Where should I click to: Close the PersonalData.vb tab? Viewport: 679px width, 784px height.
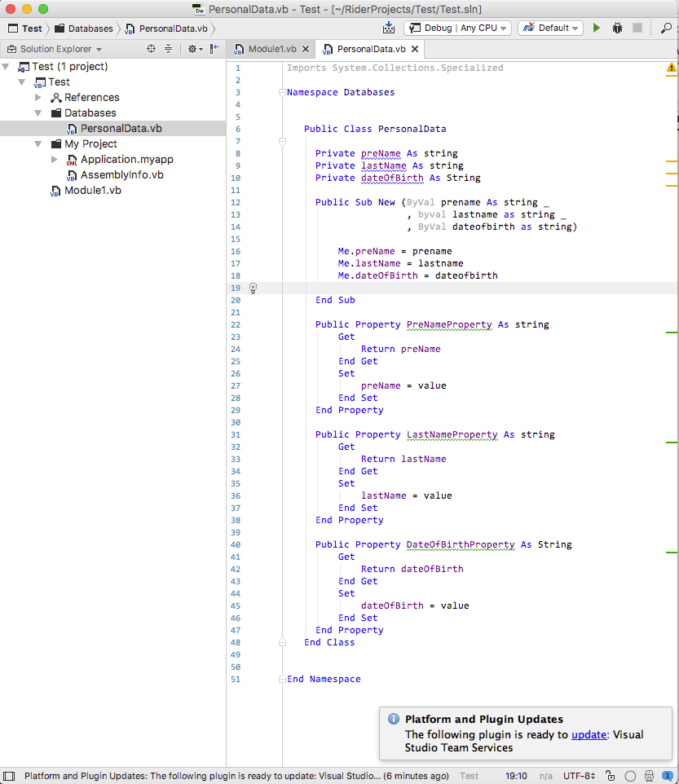(415, 49)
